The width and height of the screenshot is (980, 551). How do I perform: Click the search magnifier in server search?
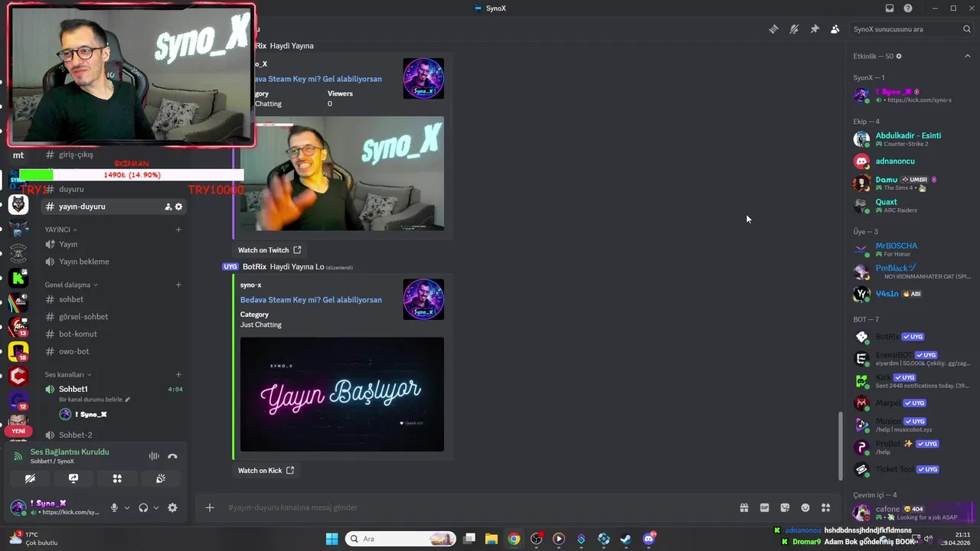coord(967,29)
